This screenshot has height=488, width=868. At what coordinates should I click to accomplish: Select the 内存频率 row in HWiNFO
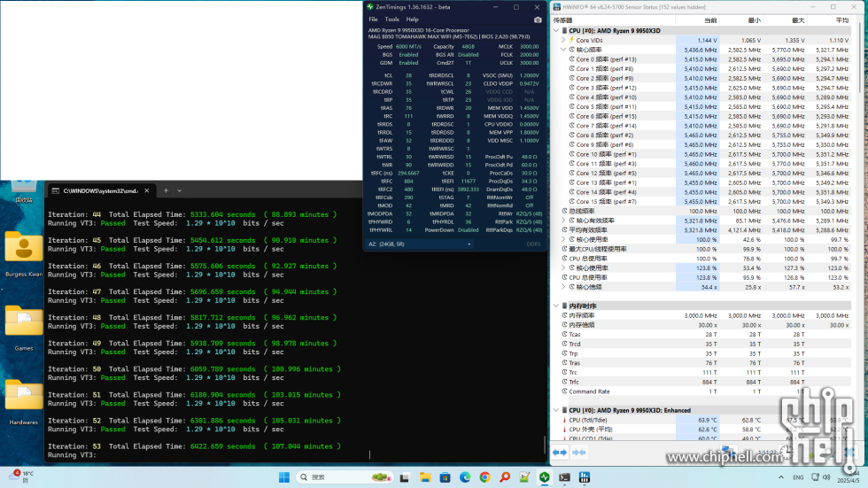[x=701, y=315]
